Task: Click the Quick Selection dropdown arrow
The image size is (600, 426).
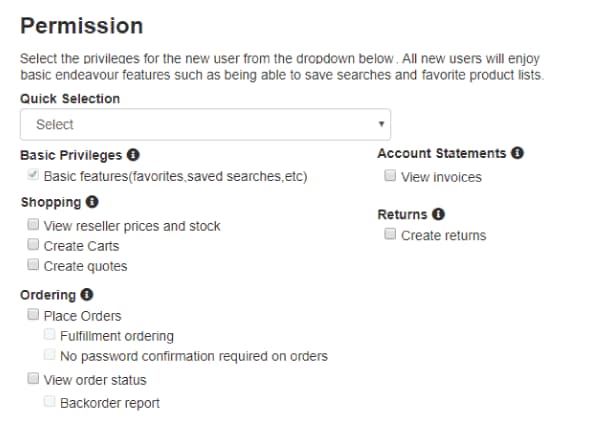Action: point(381,124)
